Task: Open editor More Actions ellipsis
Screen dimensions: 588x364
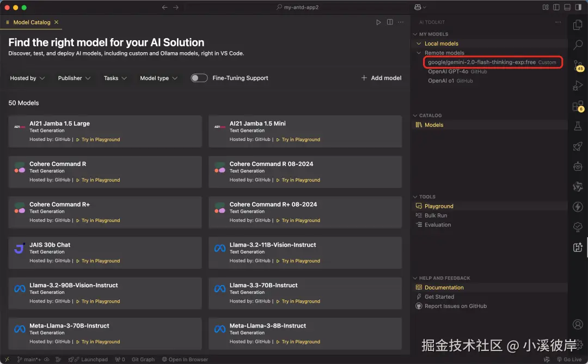Action: point(401,22)
